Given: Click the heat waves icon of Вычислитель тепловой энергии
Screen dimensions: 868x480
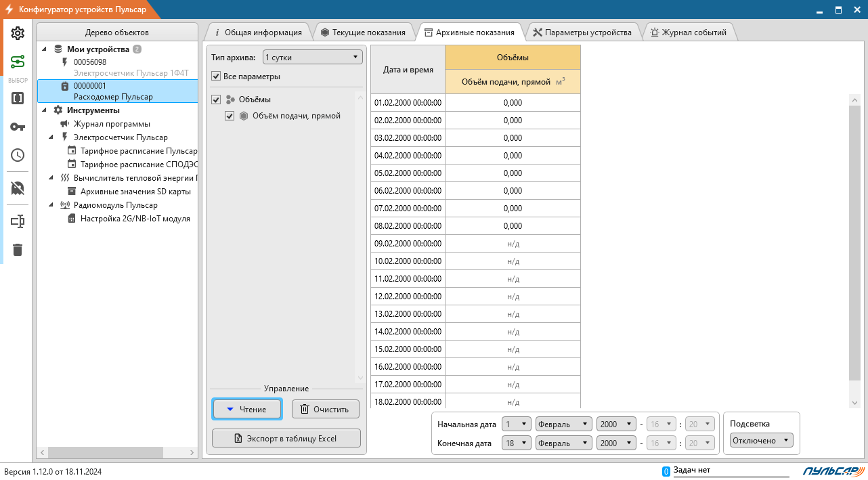Looking at the screenshot, I should [65, 178].
